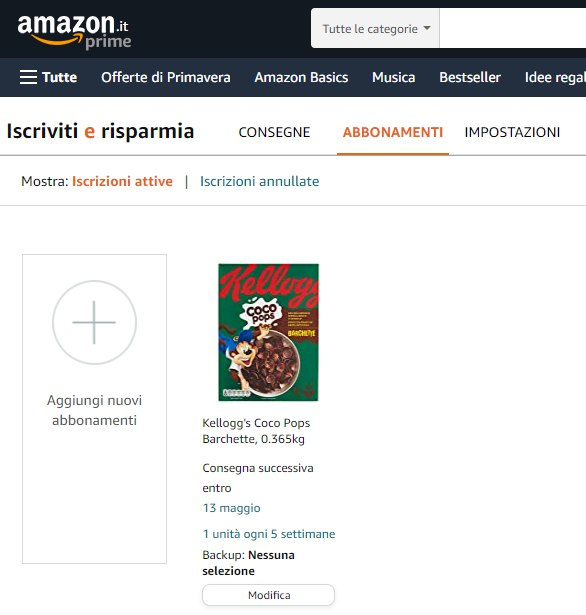
Task: Click inside the Amazon search field
Action: pyautogui.click(x=513, y=29)
